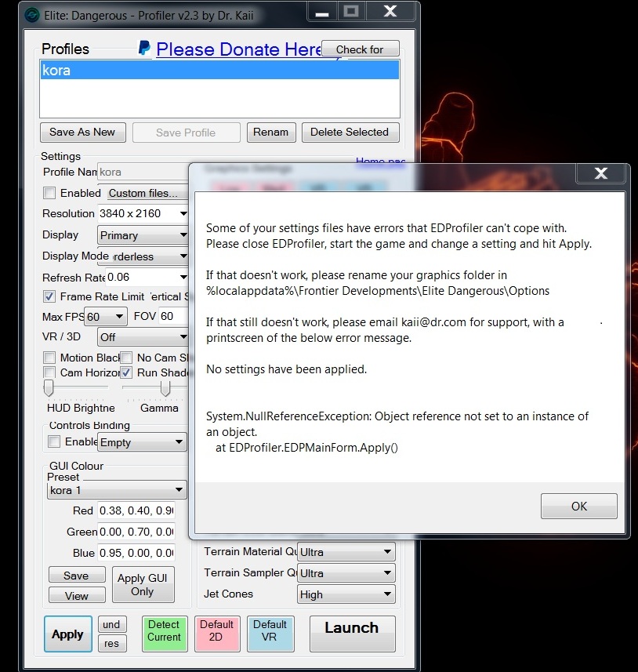Open the Controls Binding Empty dropdown

pos(142,441)
